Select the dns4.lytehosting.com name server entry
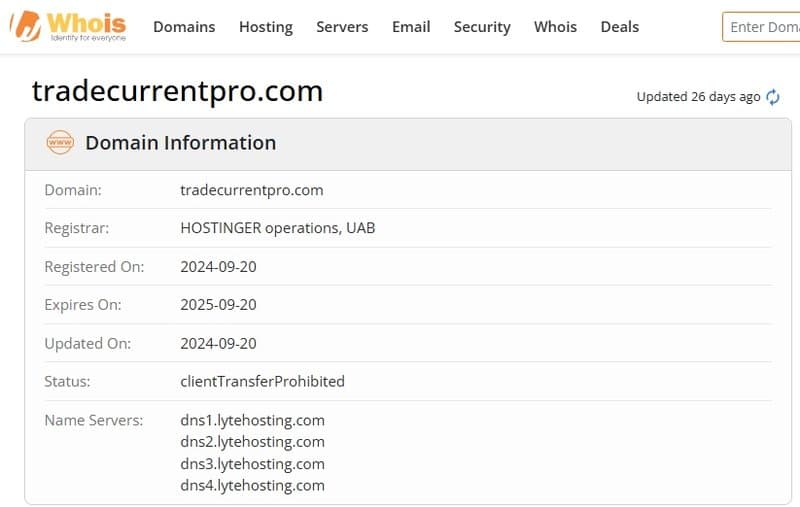 252,486
